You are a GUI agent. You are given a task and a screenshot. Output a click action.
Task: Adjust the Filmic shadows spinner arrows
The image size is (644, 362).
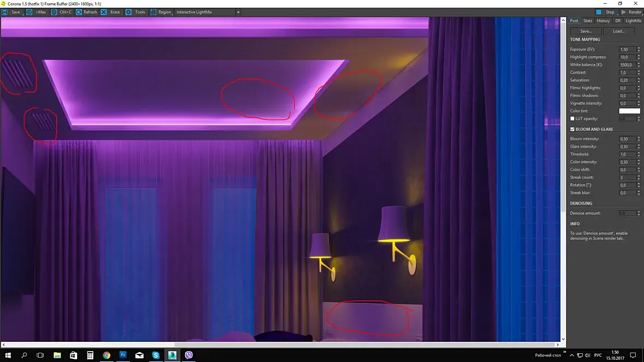(x=639, y=95)
